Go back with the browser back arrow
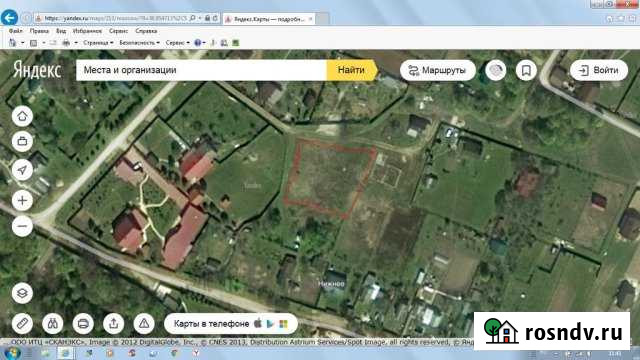 pos(9,18)
